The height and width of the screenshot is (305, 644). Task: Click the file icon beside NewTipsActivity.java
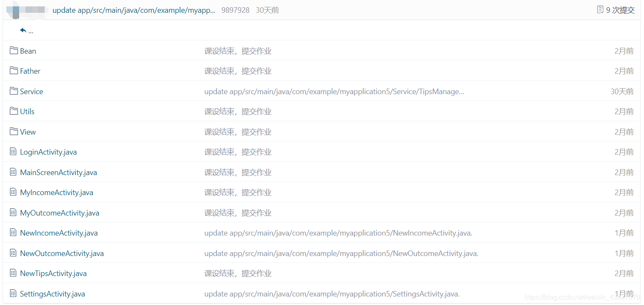(x=13, y=273)
